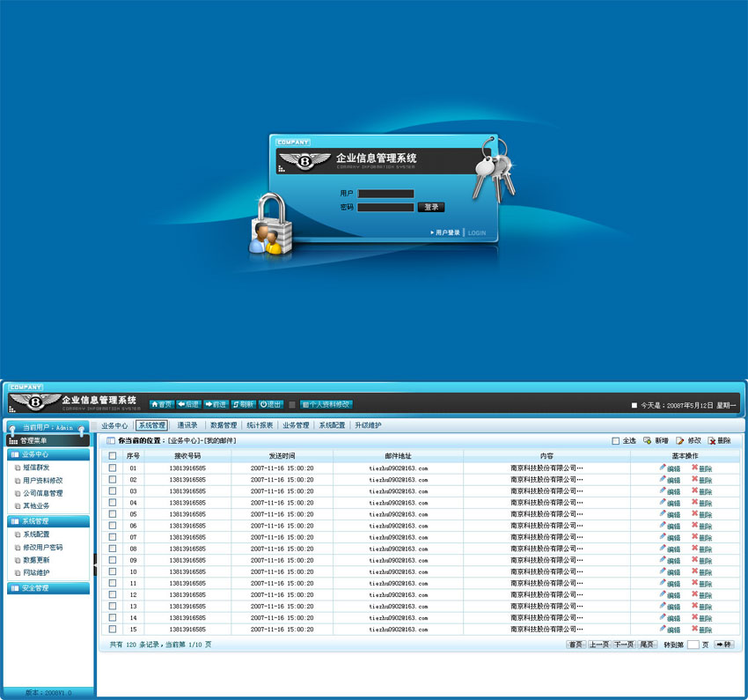The image size is (748, 700).
Task: Switch to the 通讯录 tab
Action: pos(187,425)
